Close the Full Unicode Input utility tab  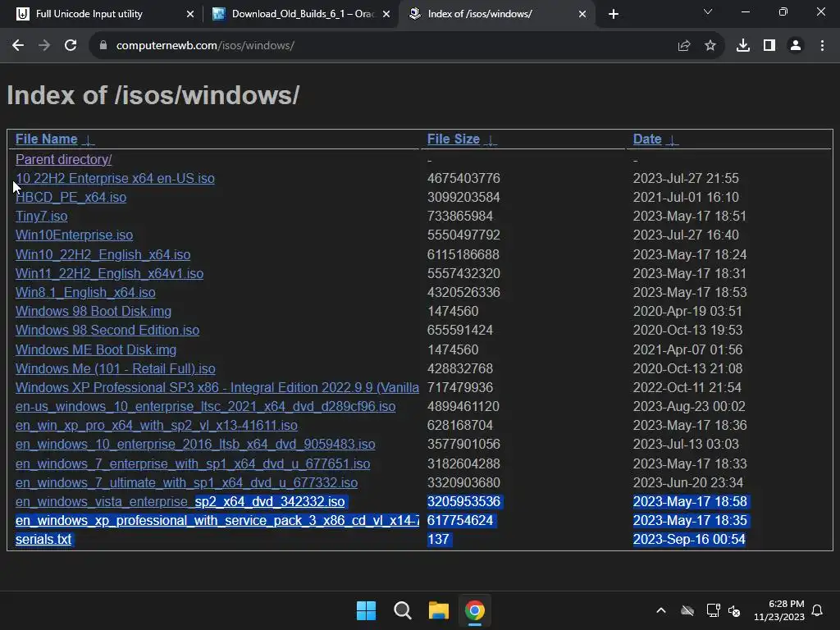coord(190,14)
